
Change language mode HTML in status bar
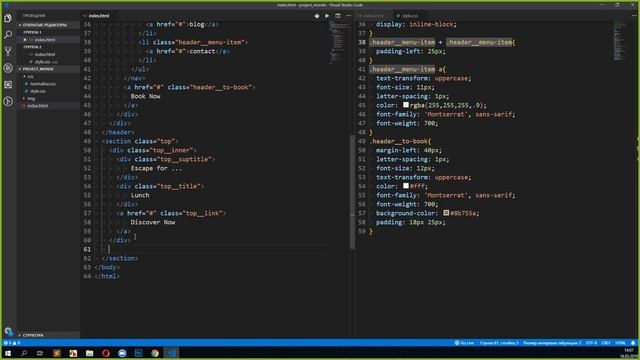pyautogui.click(x=620, y=343)
